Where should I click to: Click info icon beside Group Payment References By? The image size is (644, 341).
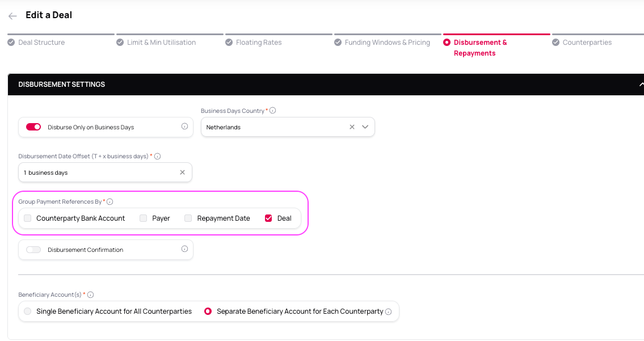tap(110, 201)
